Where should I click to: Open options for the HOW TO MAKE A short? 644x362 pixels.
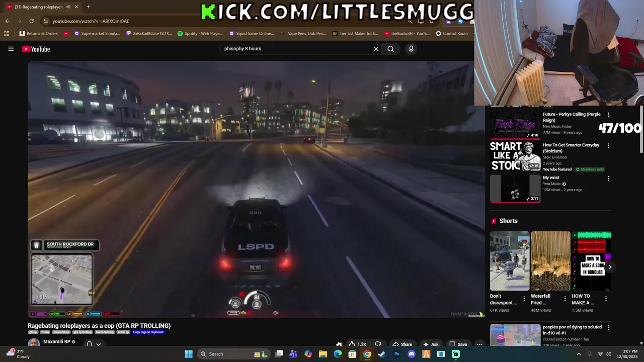coord(606,299)
